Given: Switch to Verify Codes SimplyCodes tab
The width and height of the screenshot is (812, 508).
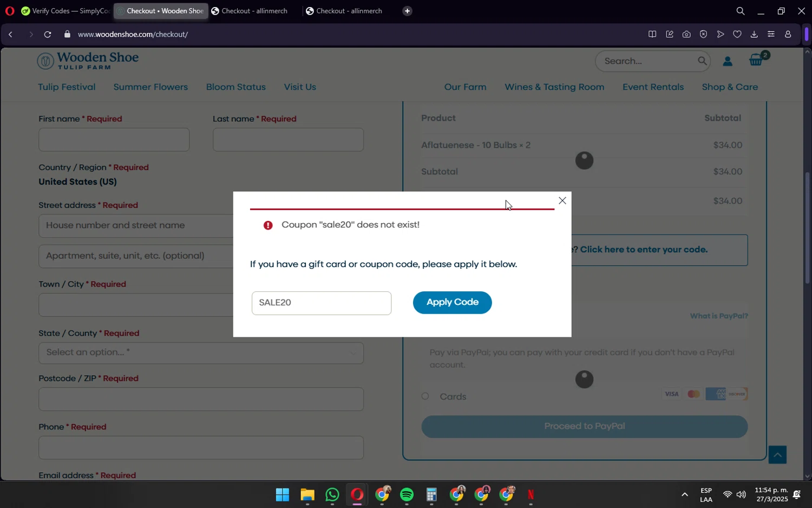Looking at the screenshot, I should point(65,11).
